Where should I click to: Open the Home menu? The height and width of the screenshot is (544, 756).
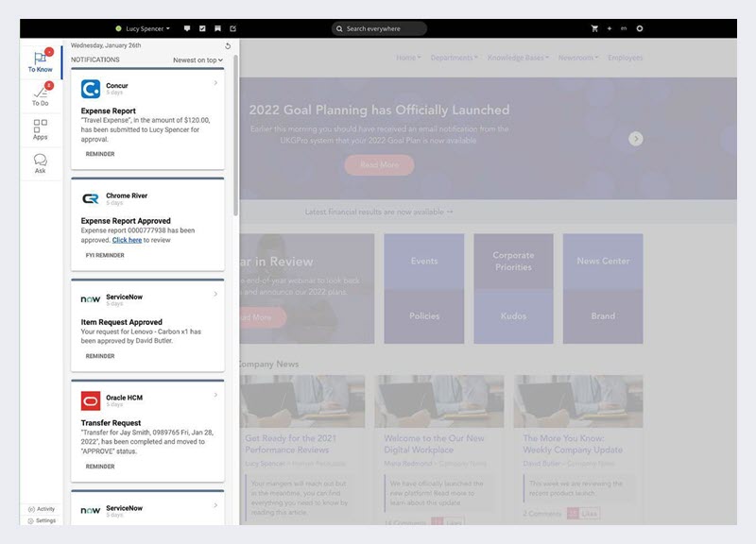pyautogui.click(x=408, y=58)
